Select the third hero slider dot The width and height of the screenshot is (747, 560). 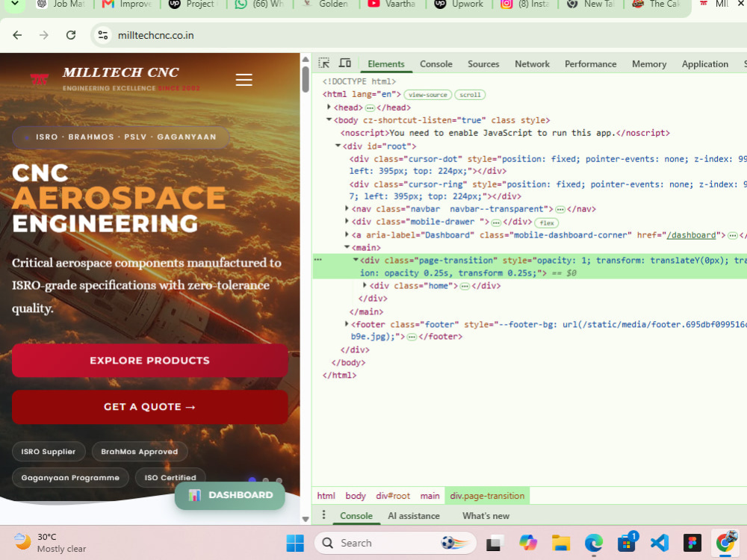(279, 480)
